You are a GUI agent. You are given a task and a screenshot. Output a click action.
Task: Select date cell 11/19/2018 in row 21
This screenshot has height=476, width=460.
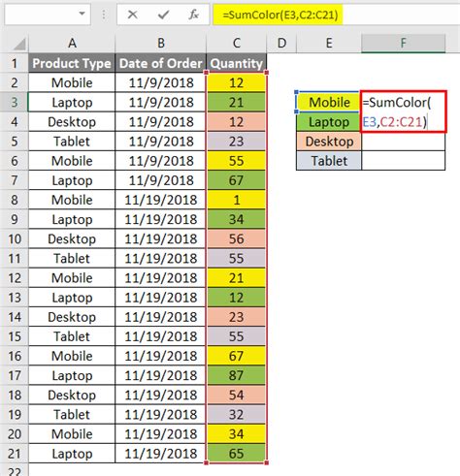161,454
